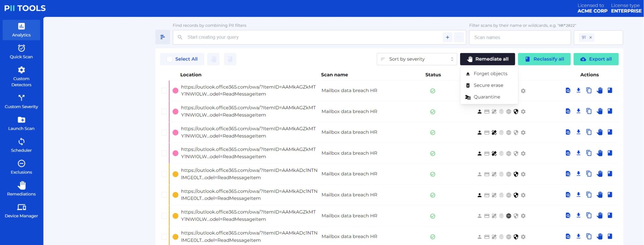Open the Scheduler page
The image size is (644, 245).
click(21, 145)
